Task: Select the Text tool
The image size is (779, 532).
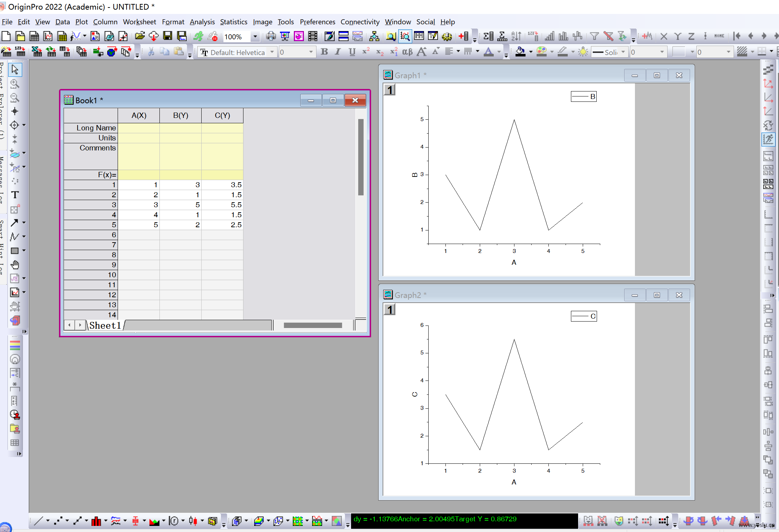Action: point(15,195)
